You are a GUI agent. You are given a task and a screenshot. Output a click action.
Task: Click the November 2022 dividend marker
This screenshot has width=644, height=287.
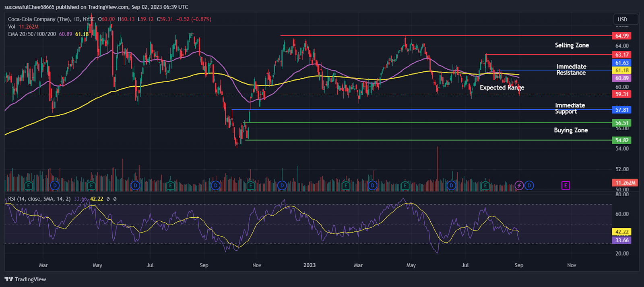[282, 185]
